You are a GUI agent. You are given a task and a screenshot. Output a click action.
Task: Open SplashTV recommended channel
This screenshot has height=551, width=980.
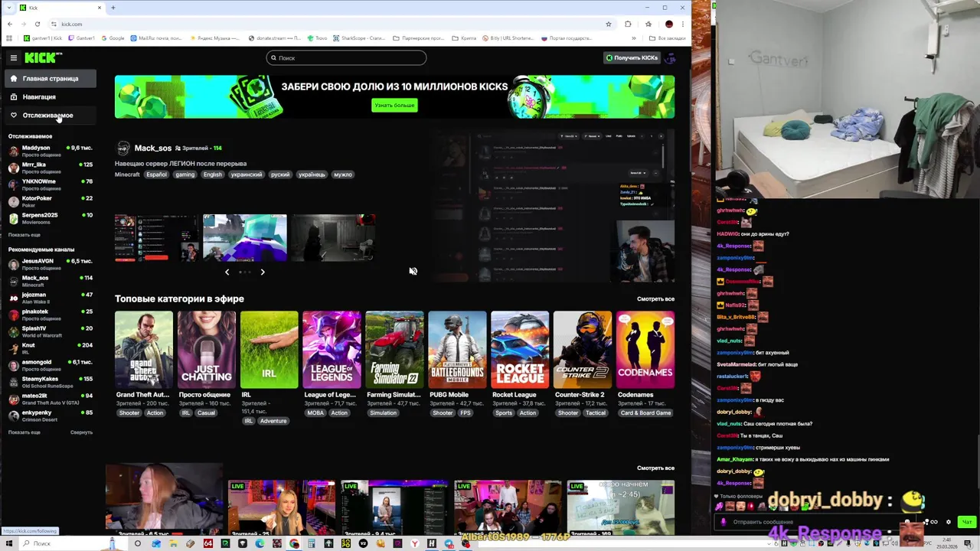pyautogui.click(x=50, y=331)
